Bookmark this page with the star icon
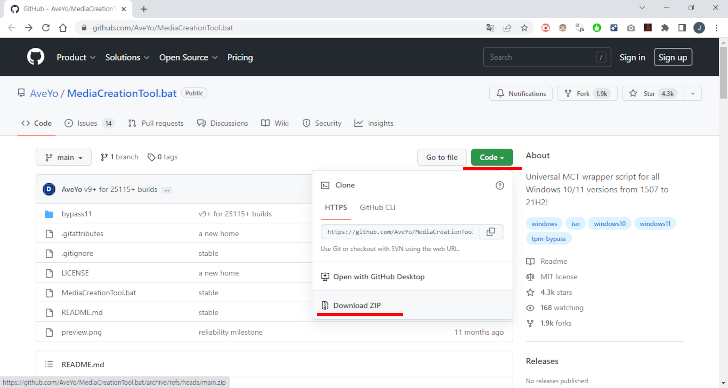728x388 pixels. point(524,28)
